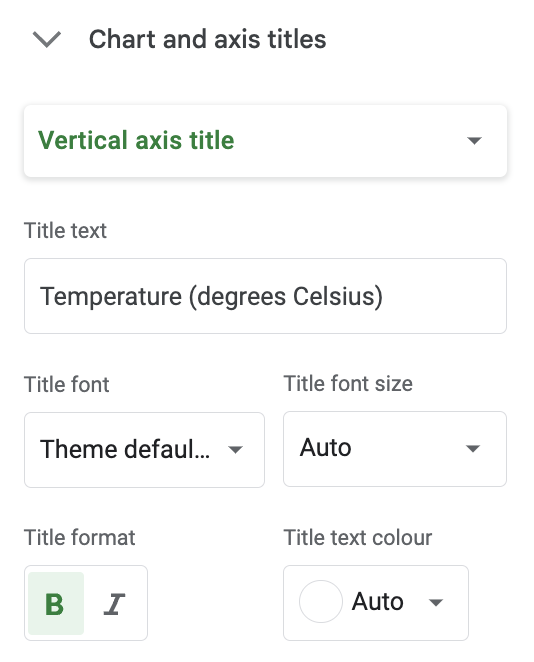Image resolution: width=534 pixels, height=662 pixels.
Task: Click the Title font size label
Action: coord(348,384)
